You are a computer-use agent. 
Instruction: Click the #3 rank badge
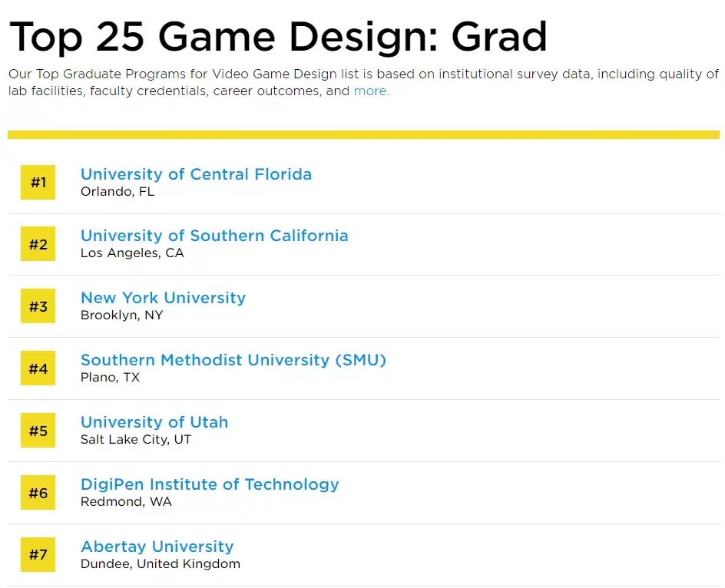click(38, 307)
